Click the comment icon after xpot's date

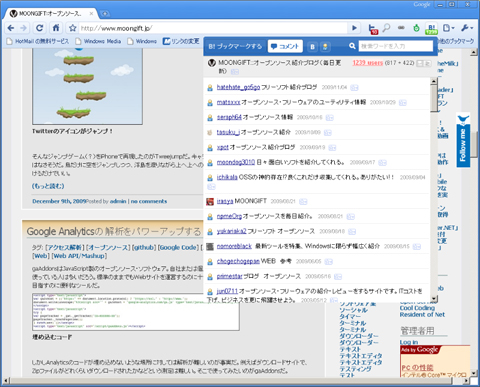[x=332, y=148]
